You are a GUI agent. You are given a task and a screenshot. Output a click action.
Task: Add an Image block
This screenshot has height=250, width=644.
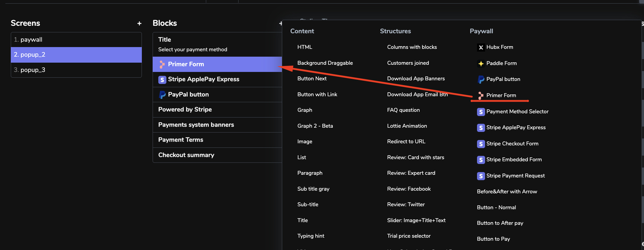point(305,141)
